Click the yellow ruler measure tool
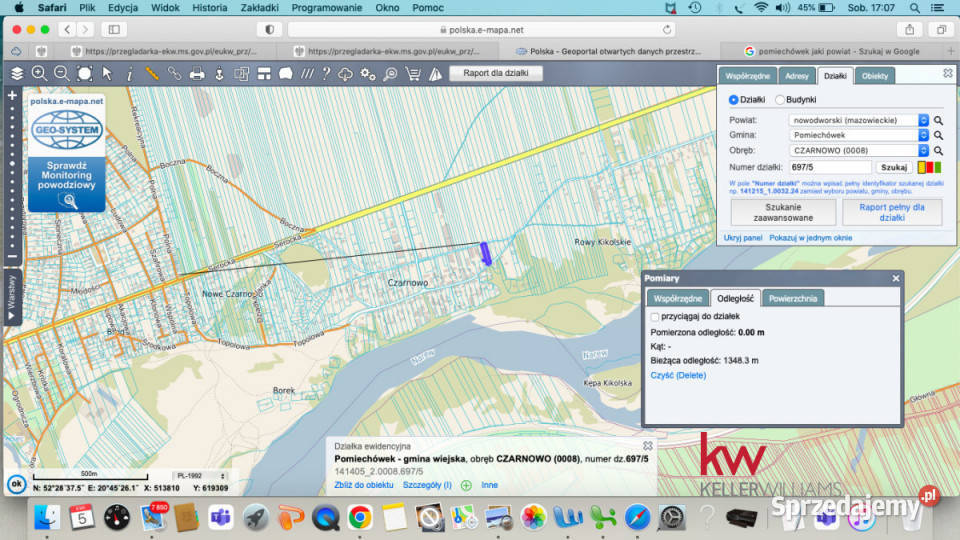 pyautogui.click(x=152, y=73)
